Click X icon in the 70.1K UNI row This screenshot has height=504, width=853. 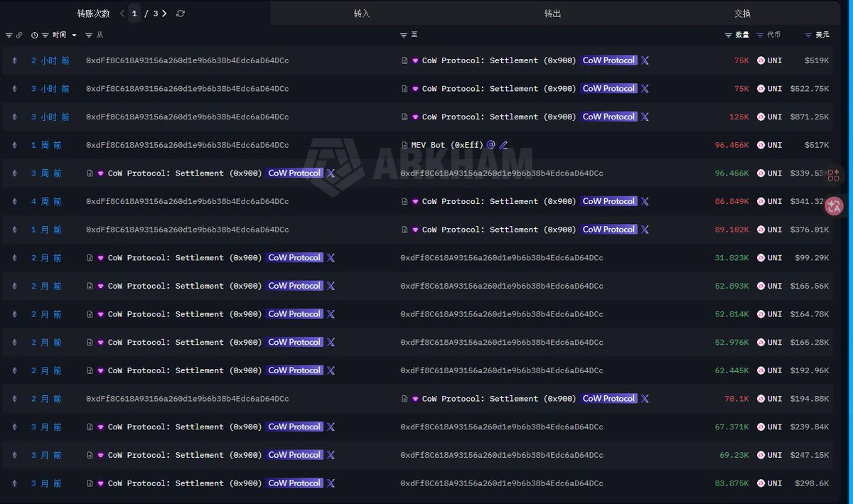(x=645, y=399)
